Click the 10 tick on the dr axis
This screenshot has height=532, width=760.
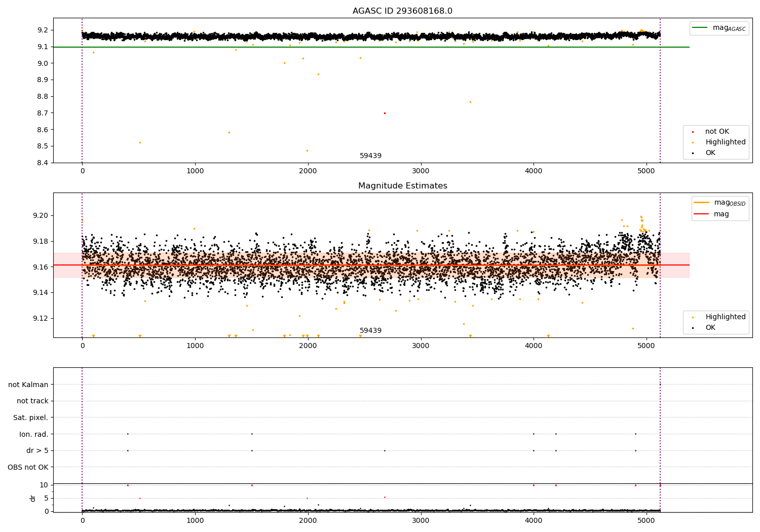pyautogui.click(x=44, y=485)
